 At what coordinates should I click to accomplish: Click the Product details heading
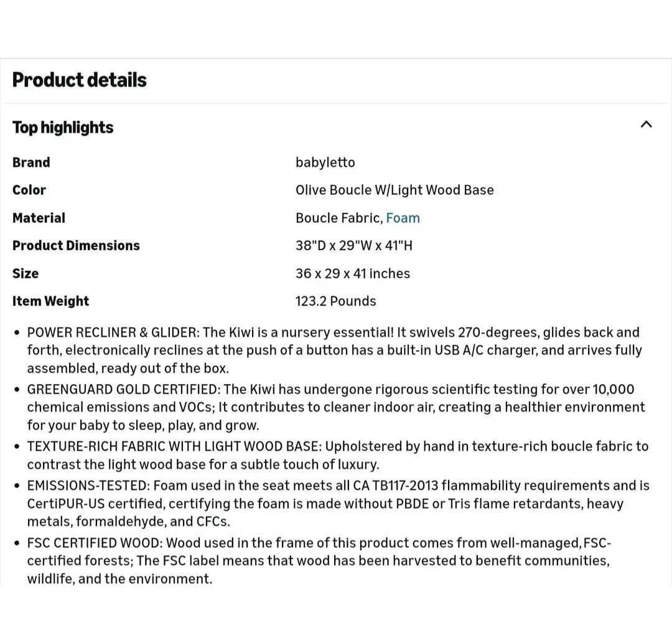80,80
